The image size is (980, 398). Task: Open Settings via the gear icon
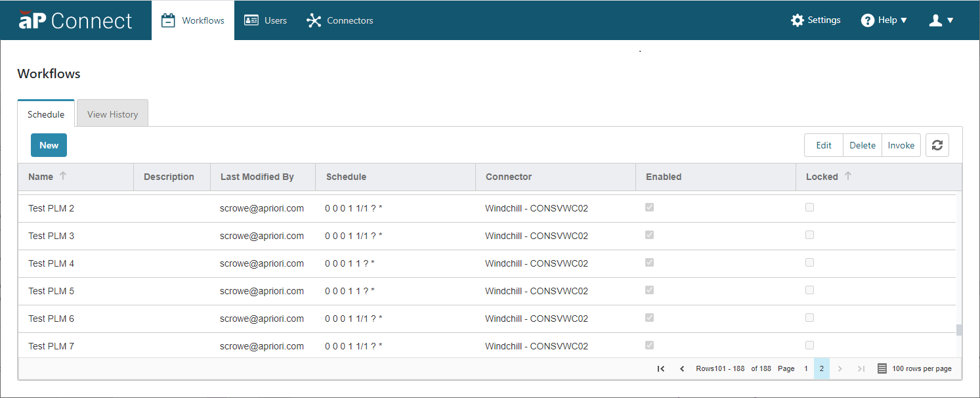[x=798, y=20]
